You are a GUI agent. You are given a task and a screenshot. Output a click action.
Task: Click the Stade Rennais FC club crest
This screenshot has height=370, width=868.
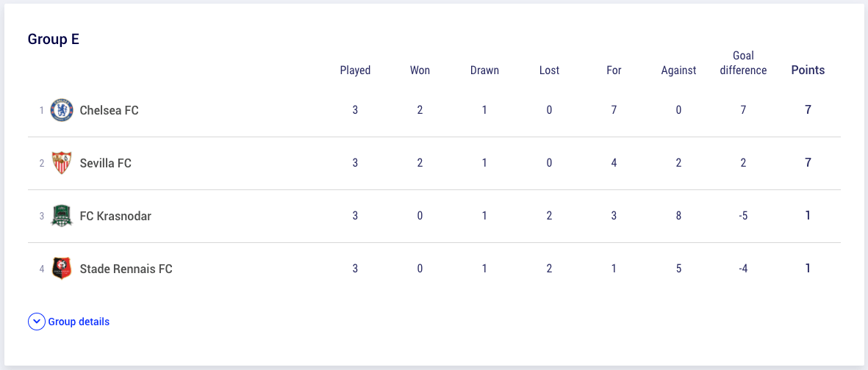pos(62,269)
